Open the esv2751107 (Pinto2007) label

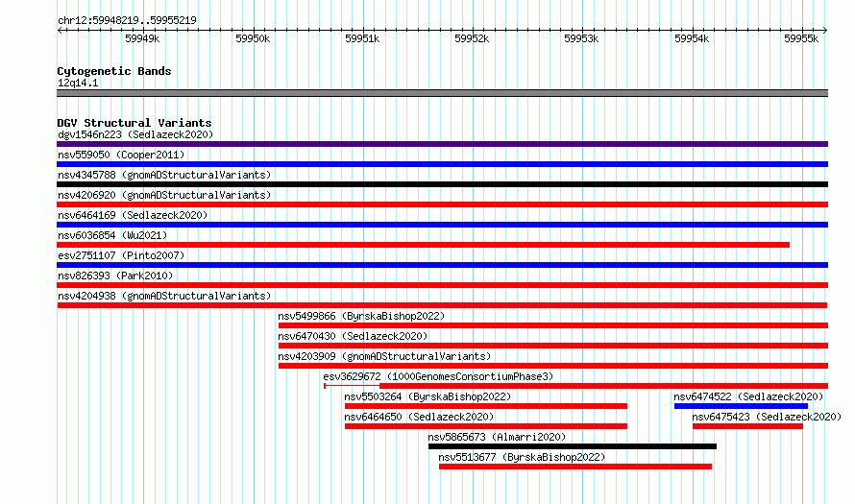[x=121, y=255]
